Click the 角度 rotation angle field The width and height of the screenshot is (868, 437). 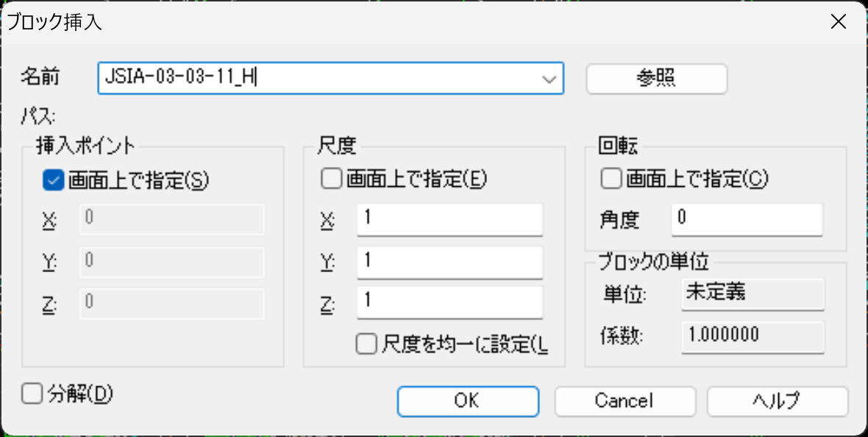pyautogui.click(x=746, y=219)
